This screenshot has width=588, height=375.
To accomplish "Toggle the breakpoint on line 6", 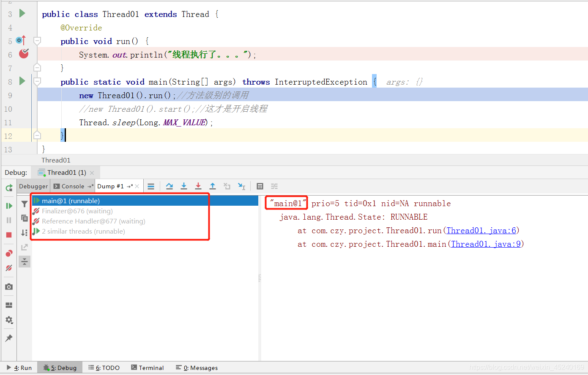I will coord(24,54).
